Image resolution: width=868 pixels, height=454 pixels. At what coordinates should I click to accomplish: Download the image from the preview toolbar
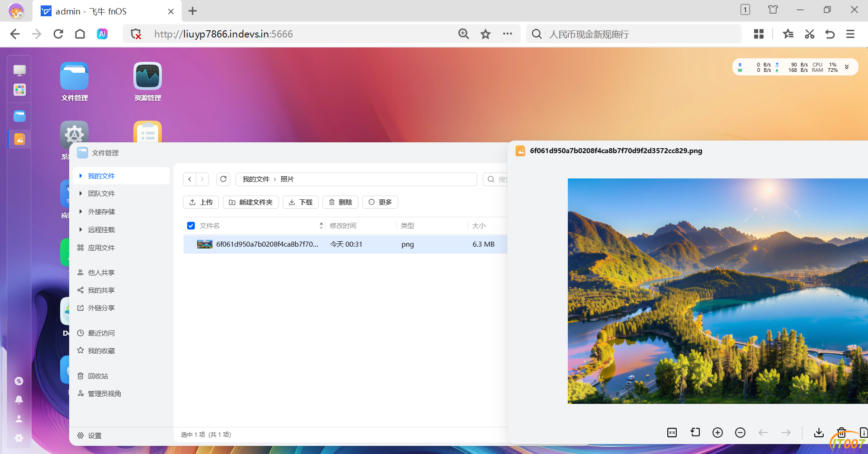[x=819, y=433]
